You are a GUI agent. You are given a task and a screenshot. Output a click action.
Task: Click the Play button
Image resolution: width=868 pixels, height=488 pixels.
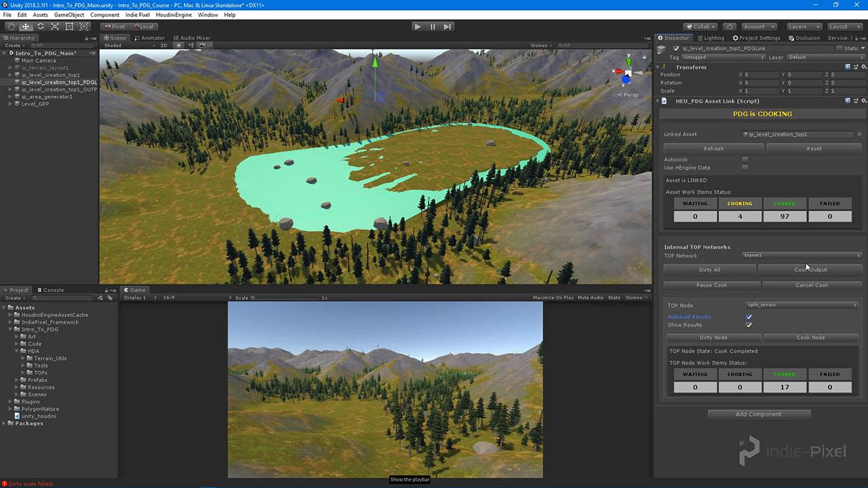[418, 26]
